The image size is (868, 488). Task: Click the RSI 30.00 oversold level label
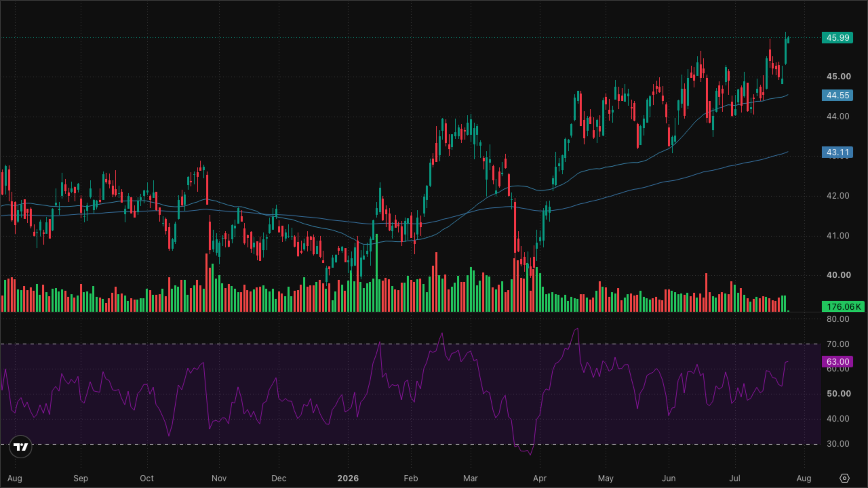[x=838, y=444]
